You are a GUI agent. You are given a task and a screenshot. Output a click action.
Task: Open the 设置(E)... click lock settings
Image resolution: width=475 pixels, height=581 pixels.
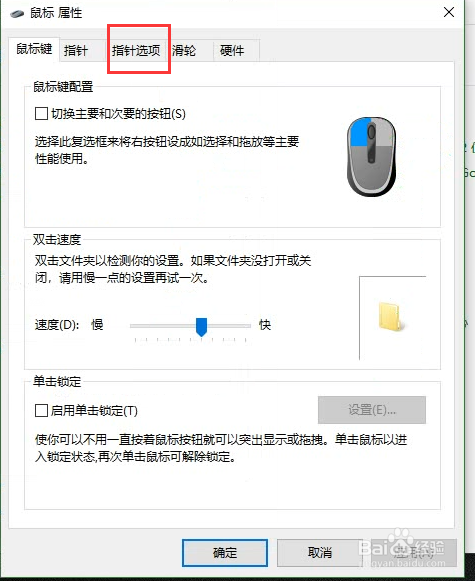372,410
